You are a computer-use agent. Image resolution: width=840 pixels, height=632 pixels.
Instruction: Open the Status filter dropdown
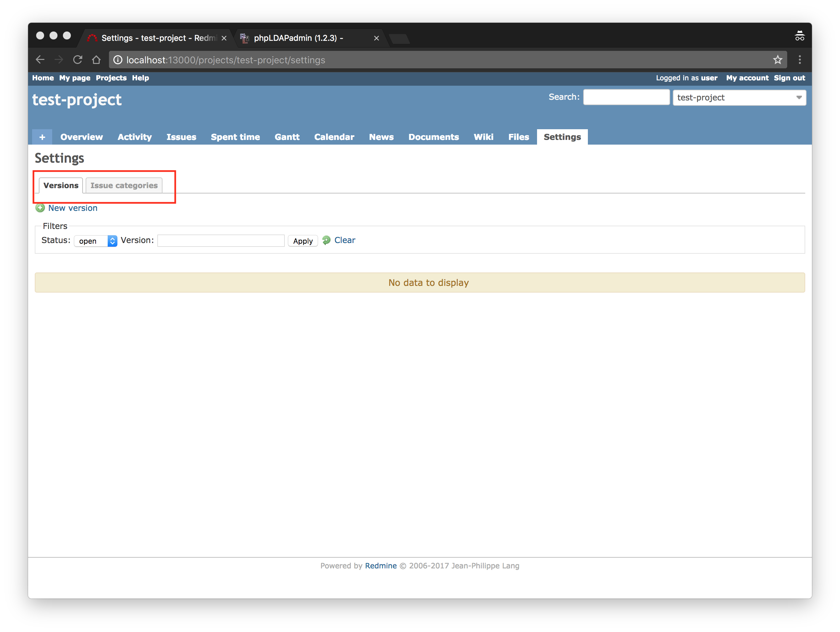pyautogui.click(x=96, y=241)
